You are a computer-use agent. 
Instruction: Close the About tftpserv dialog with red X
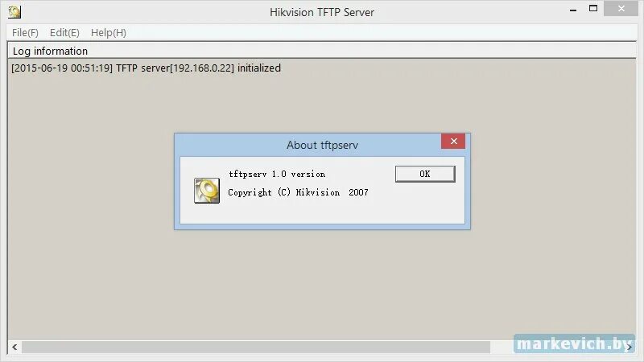coord(453,142)
